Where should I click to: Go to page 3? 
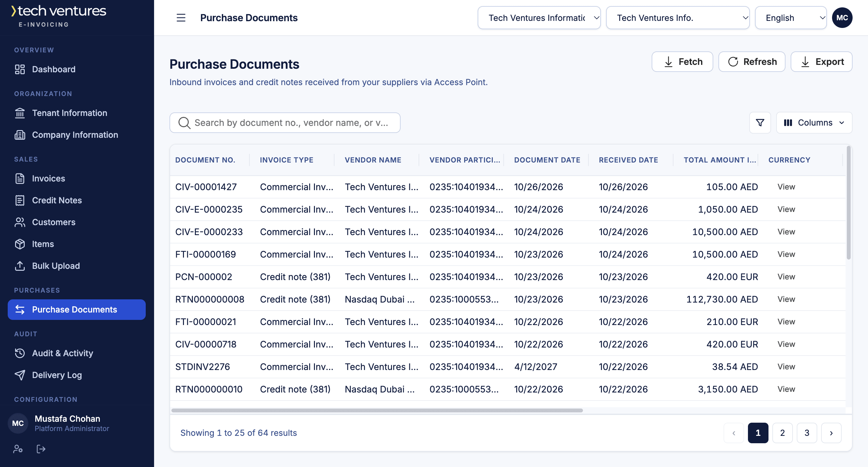(x=807, y=433)
